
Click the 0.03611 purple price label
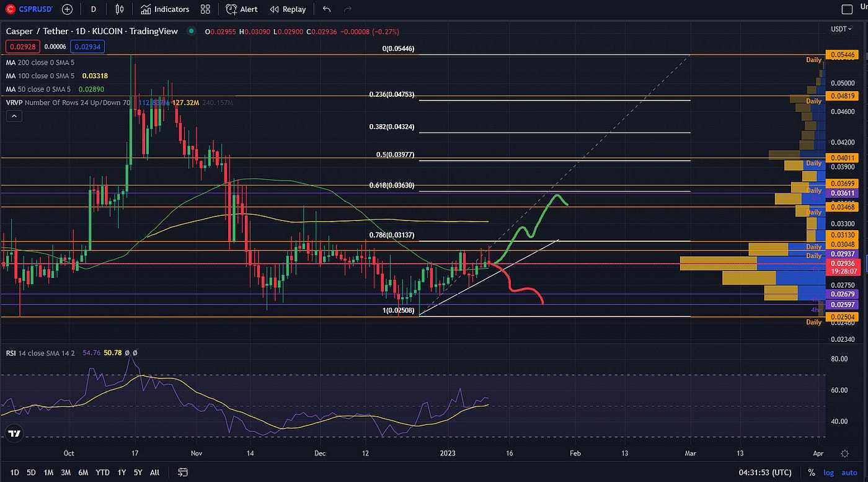(x=842, y=194)
